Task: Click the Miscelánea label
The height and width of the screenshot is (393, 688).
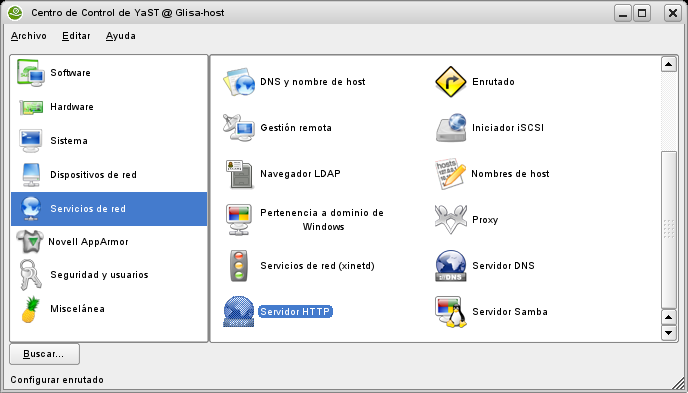Action: click(x=77, y=309)
